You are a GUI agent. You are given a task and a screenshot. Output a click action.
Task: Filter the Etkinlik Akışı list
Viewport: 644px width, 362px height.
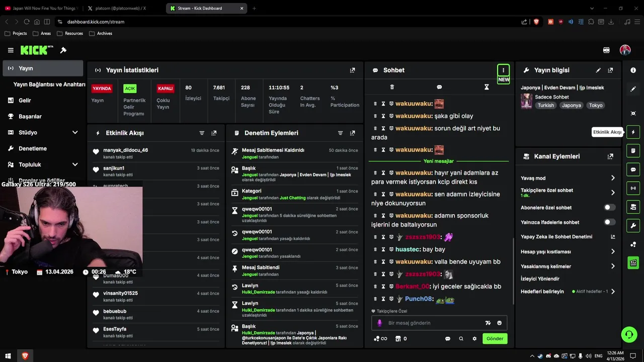tap(202, 133)
